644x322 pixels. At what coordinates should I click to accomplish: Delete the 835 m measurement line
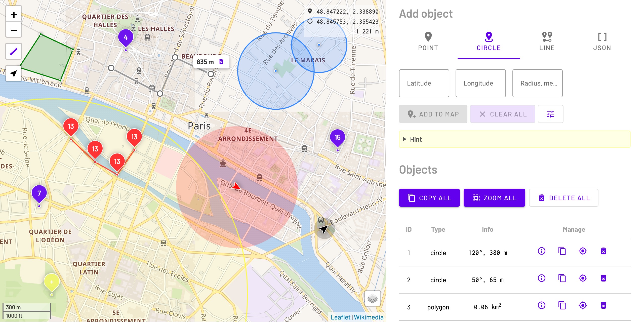pyautogui.click(x=221, y=62)
